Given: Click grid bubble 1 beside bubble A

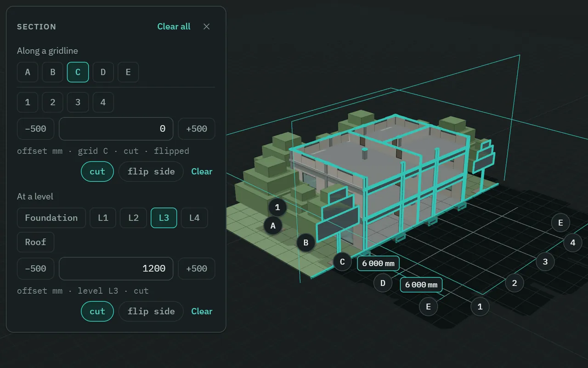Looking at the screenshot, I should click(x=277, y=207).
